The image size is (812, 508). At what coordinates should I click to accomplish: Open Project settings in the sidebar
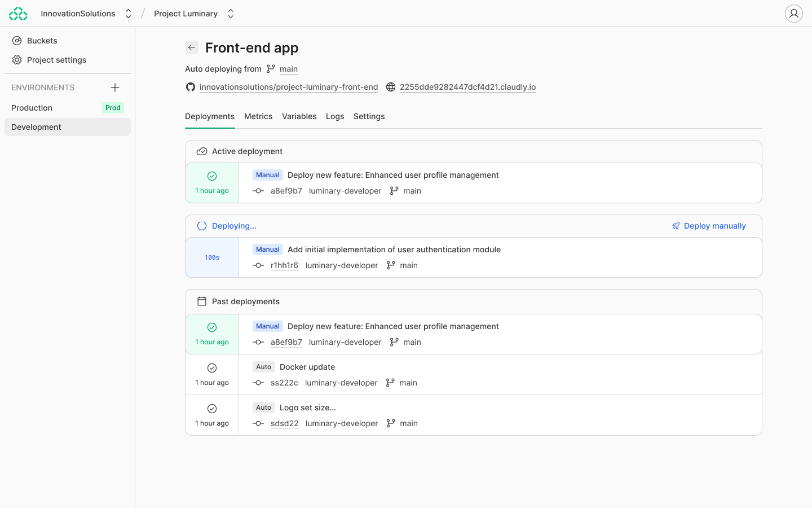pos(68,60)
